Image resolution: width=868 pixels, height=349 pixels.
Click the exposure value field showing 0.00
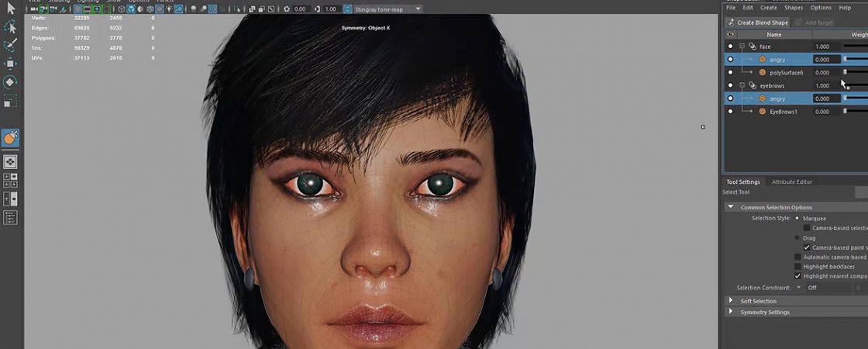tap(300, 9)
